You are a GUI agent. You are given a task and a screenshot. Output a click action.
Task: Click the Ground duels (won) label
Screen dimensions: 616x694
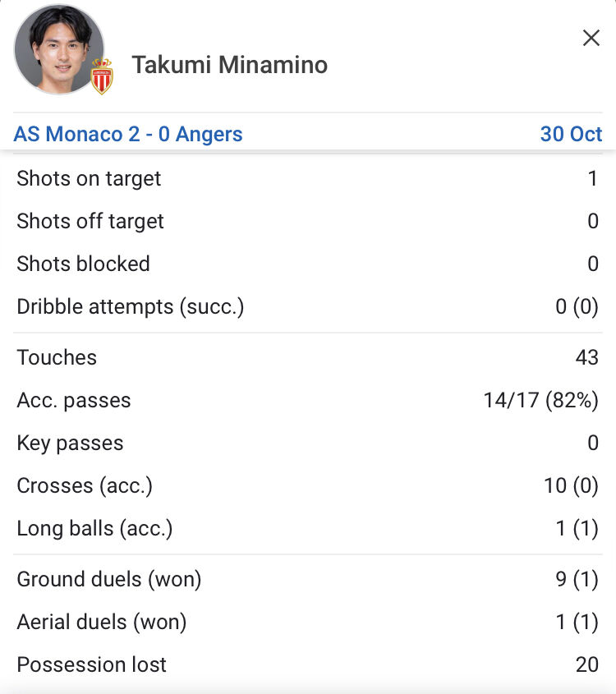[108, 579]
